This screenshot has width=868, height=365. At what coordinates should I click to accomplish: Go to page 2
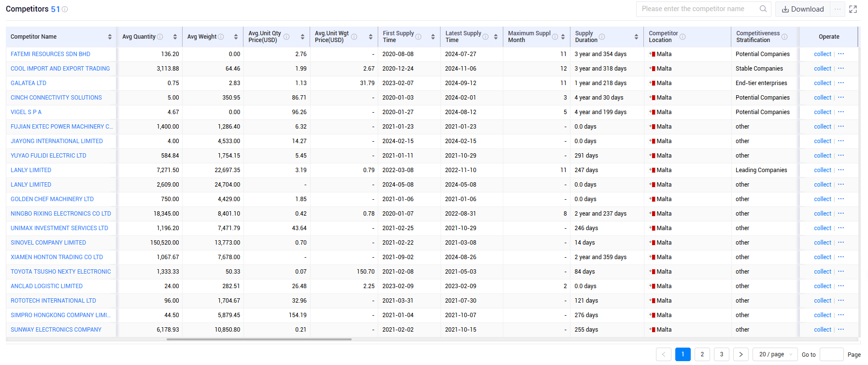(x=702, y=354)
